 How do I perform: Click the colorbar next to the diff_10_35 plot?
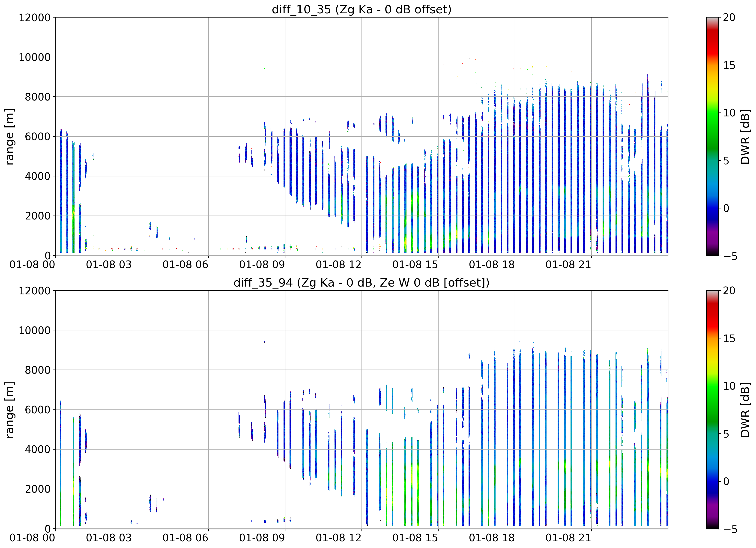(x=713, y=136)
